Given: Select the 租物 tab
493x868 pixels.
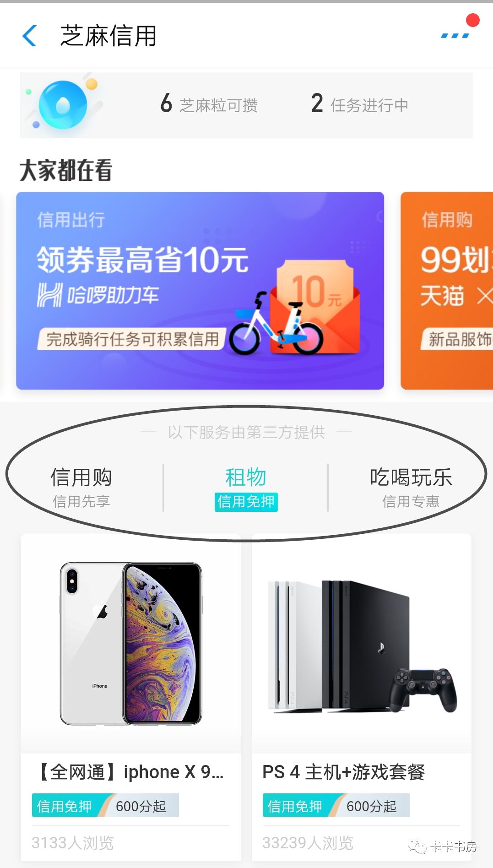Looking at the screenshot, I should pyautogui.click(x=246, y=488).
